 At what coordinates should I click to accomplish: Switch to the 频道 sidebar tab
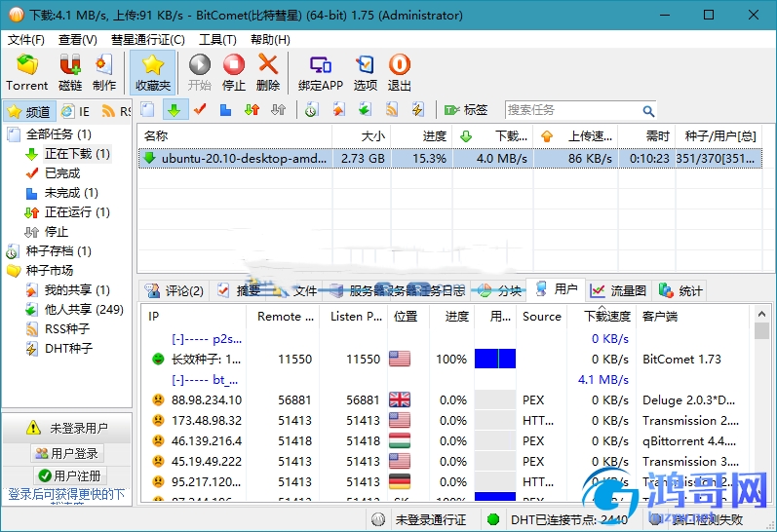point(28,111)
